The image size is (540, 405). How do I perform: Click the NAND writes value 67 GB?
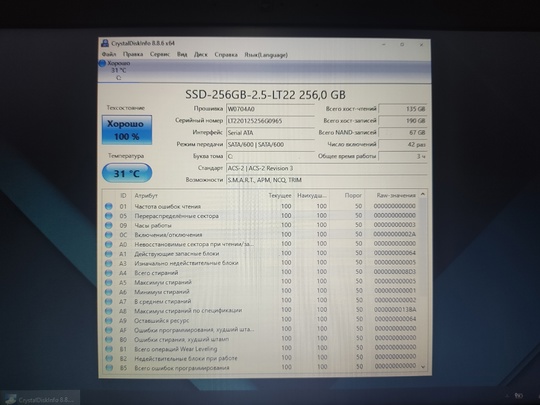coord(403,132)
